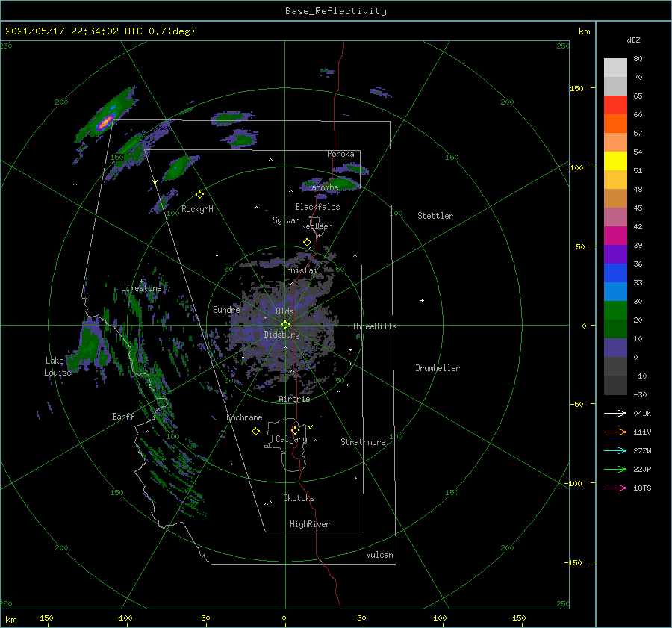The width and height of the screenshot is (672, 628).
Task: Click the RedDeer city label
Action: (317, 226)
